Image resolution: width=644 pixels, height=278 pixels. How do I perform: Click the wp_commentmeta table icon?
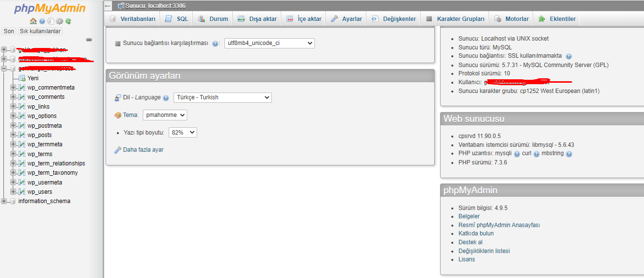(x=22, y=88)
